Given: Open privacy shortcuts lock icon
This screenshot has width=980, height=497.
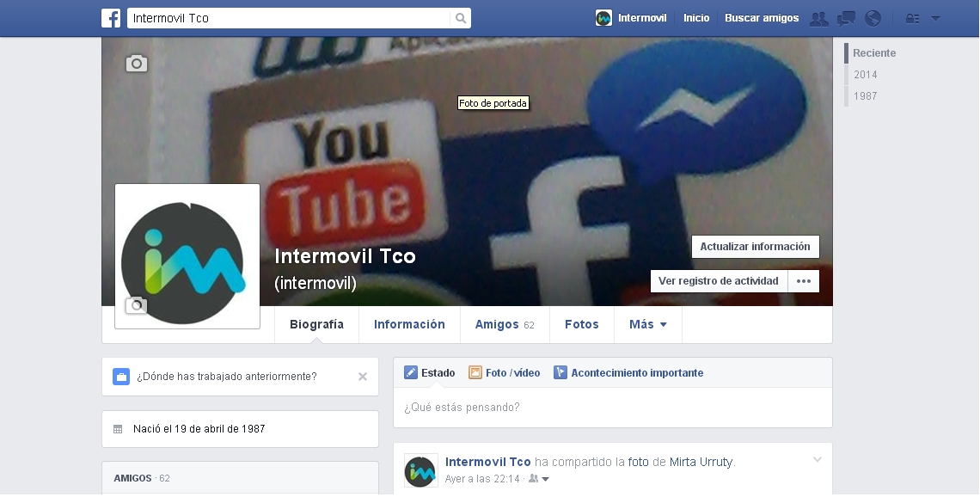Looking at the screenshot, I should 912,18.
